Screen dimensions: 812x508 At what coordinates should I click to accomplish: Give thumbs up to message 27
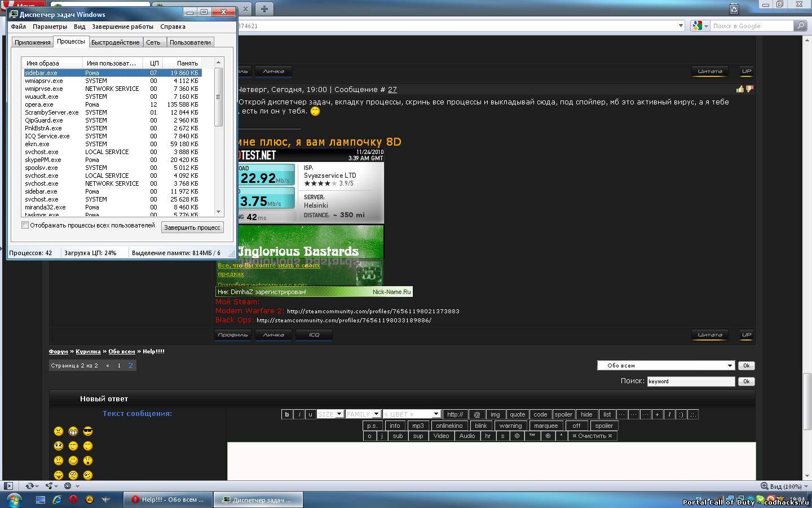740,89
